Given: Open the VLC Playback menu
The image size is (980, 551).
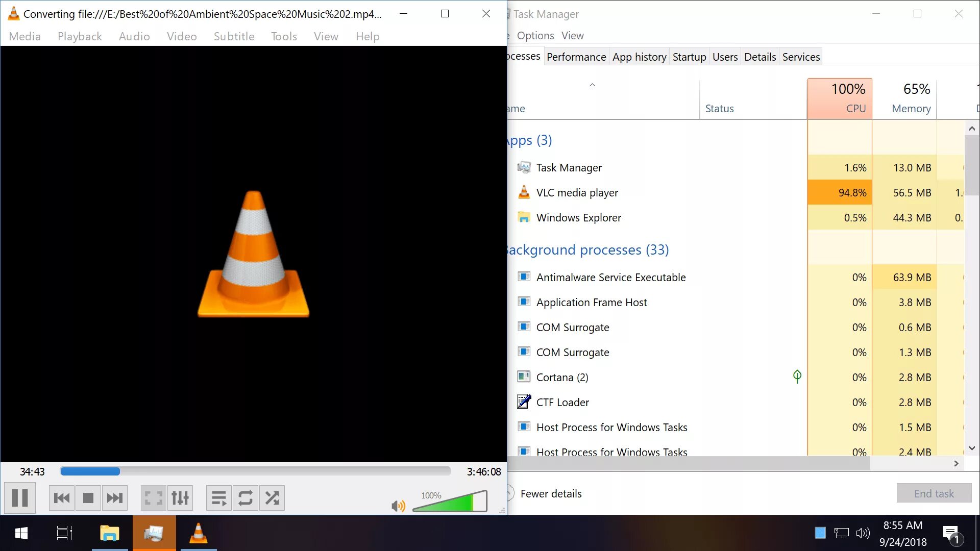Looking at the screenshot, I should point(80,36).
